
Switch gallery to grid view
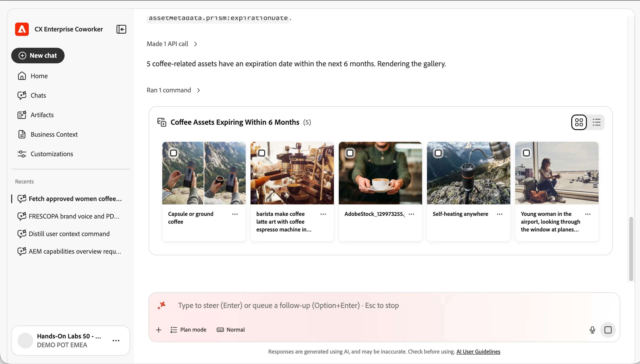pos(579,122)
